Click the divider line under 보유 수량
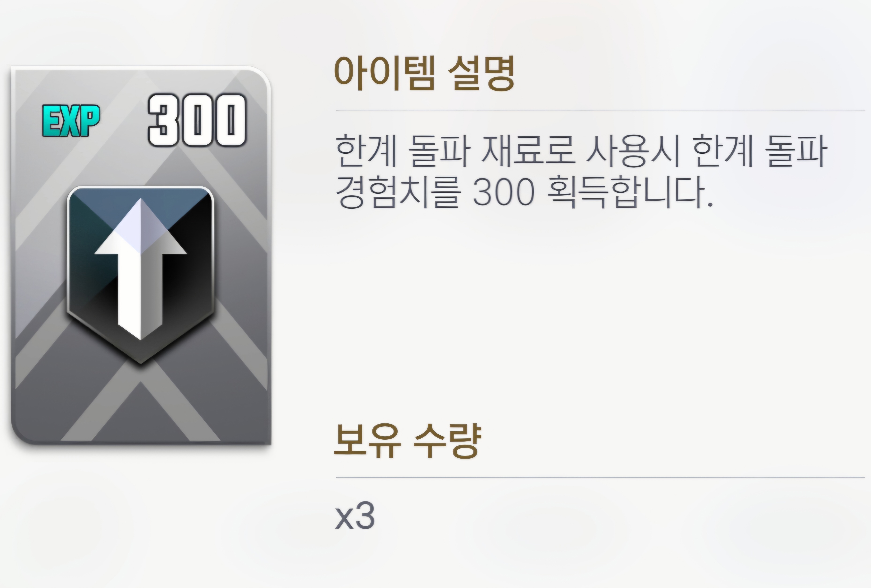The height and width of the screenshot is (588, 871). [600, 477]
